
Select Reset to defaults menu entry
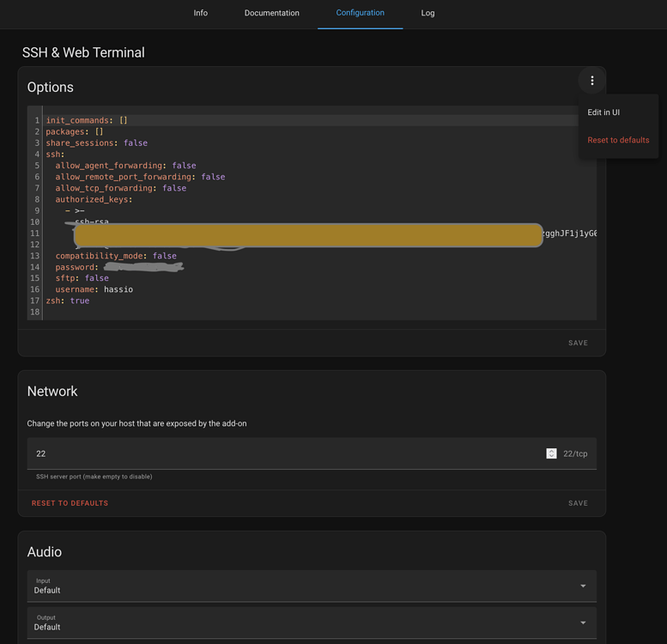(618, 140)
